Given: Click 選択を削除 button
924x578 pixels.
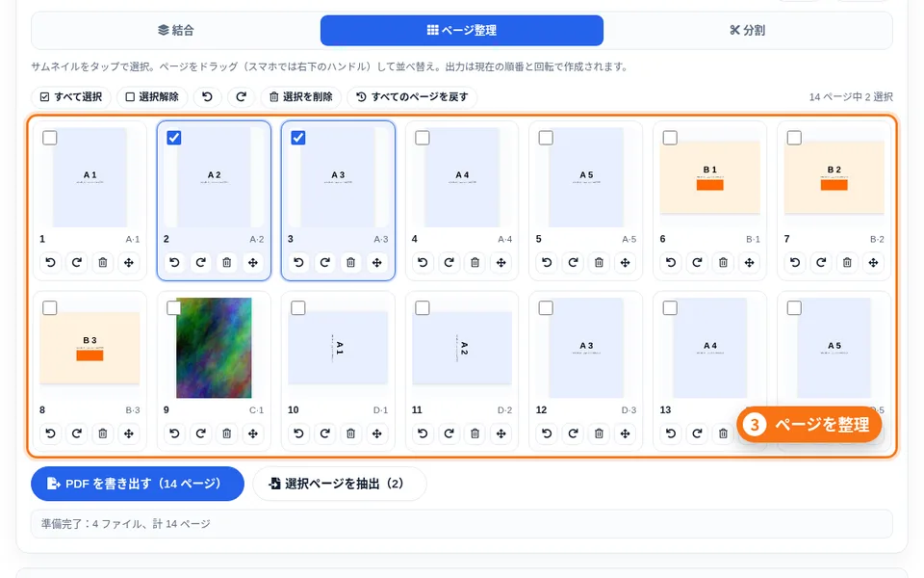Looking at the screenshot, I should pos(300,96).
